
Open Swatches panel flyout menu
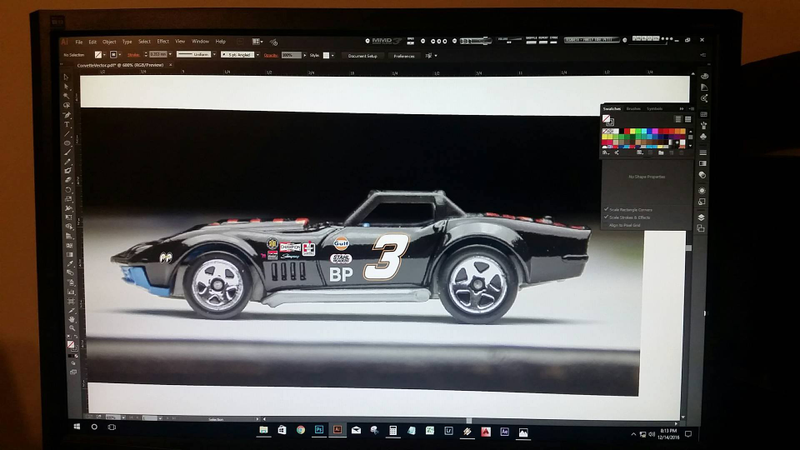coord(691,109)
